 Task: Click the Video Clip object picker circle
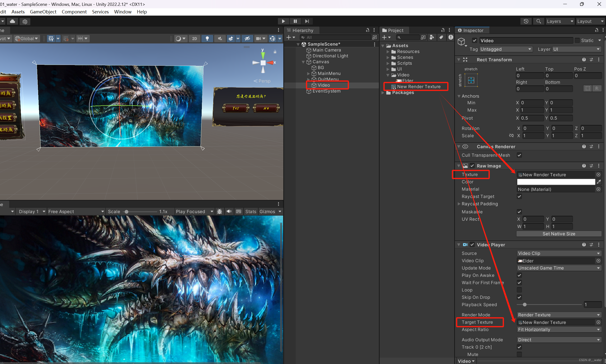click(598, 261)
